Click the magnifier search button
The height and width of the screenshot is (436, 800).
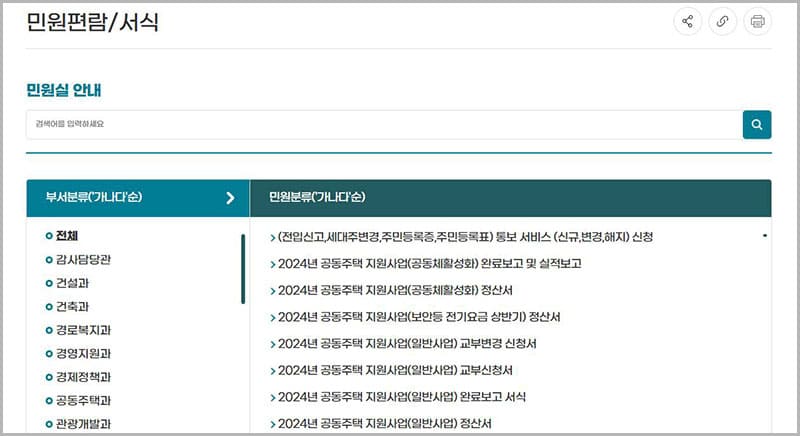757,125
